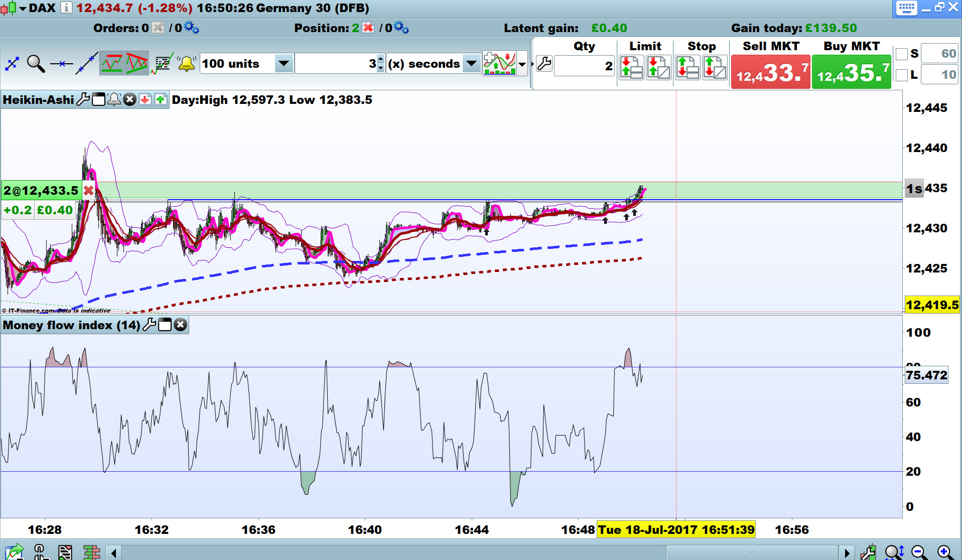962x560 pixels.
Task: Select the 2@12,433.5 position label on chart
Action: tap(41, 191)
